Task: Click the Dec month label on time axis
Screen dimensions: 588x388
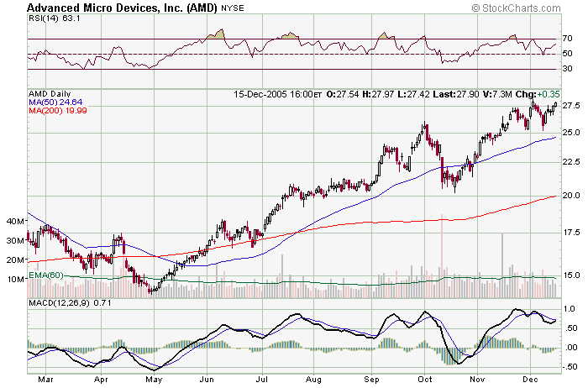Action: (531, 380)
